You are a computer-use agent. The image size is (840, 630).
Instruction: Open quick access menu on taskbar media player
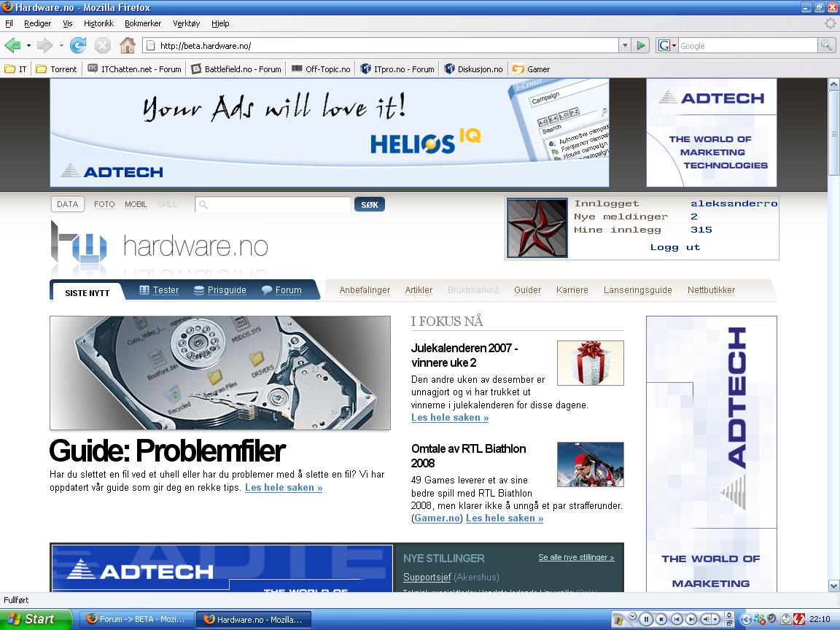coord(633,616)
